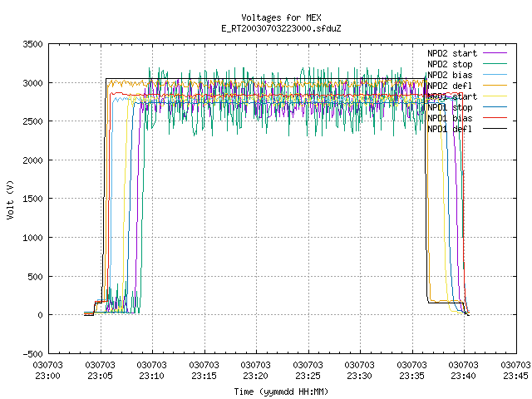Image resolution: width=532 pixels, height=399 pixels.
Task: Select the NPD2 defl legend label
Action: pos(450,86)
